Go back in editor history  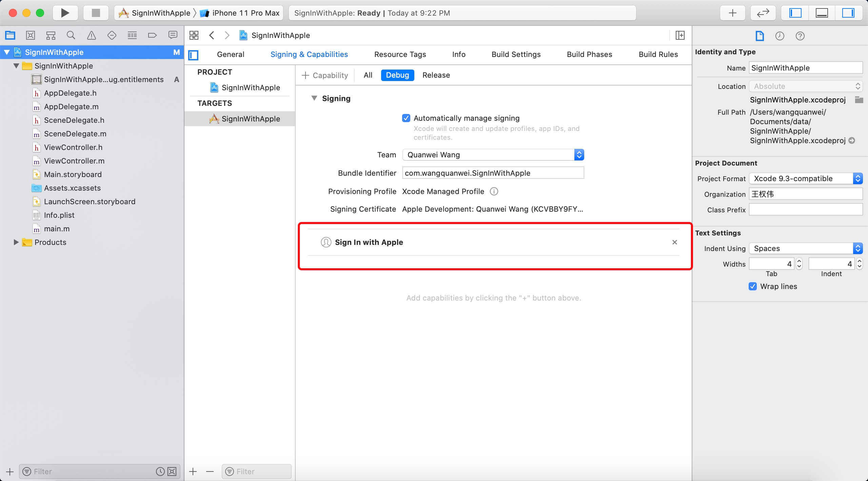click(212, 35)
